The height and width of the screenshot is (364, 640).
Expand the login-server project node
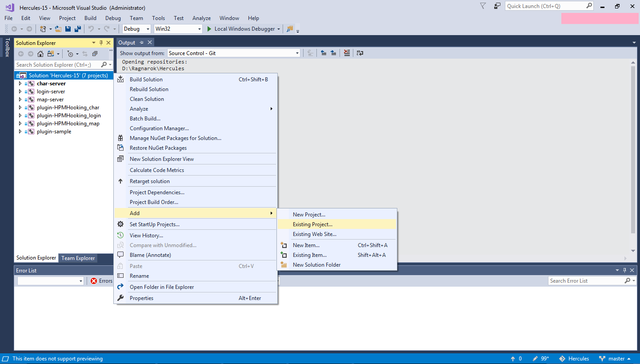pos(20,92)
